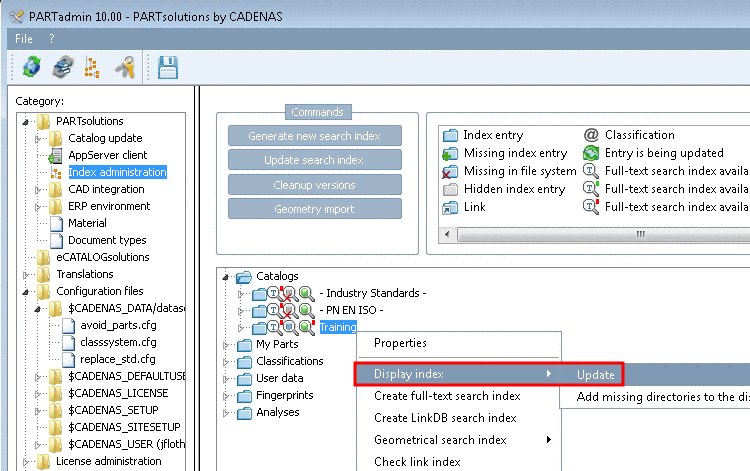The image size is (750, 471).
Task: Open the File menu
Action: [x=24, y=39]
